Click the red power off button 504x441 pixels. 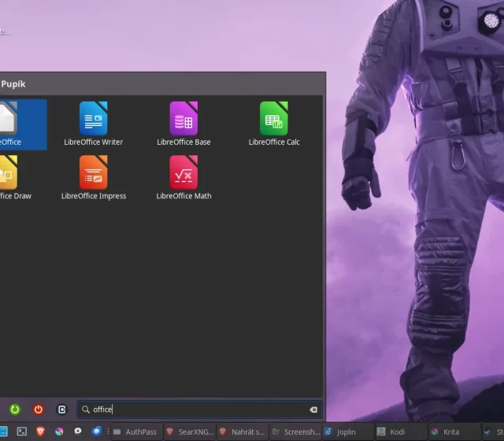click(39, 409)
